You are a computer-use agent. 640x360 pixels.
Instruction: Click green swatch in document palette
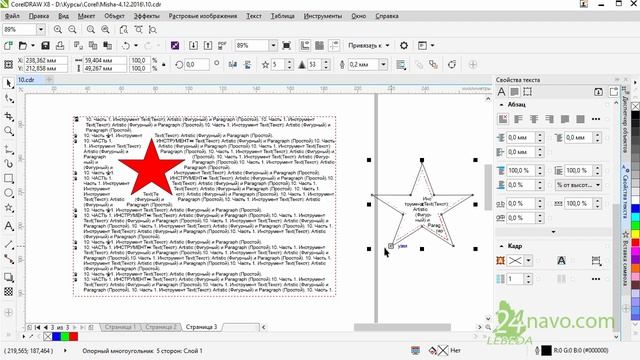click(65, 337)
